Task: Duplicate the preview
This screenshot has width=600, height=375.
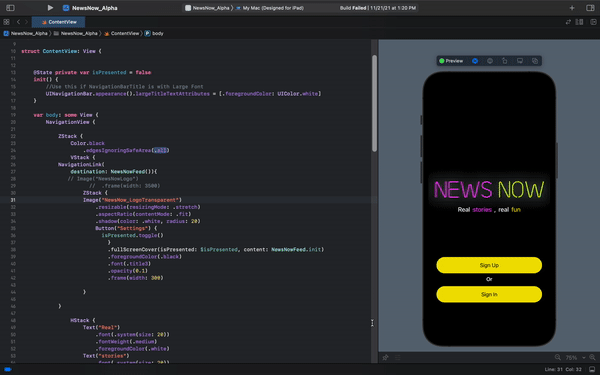Action: tap(535, 61)
